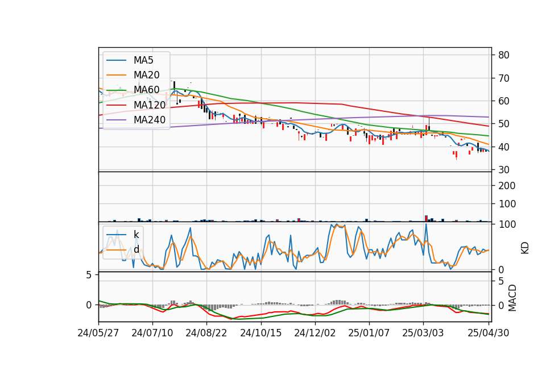Viewport: 546px width, 392px height.
Task: Click the blue MA5 legend line swatch
Action: [x=116, y=61]
